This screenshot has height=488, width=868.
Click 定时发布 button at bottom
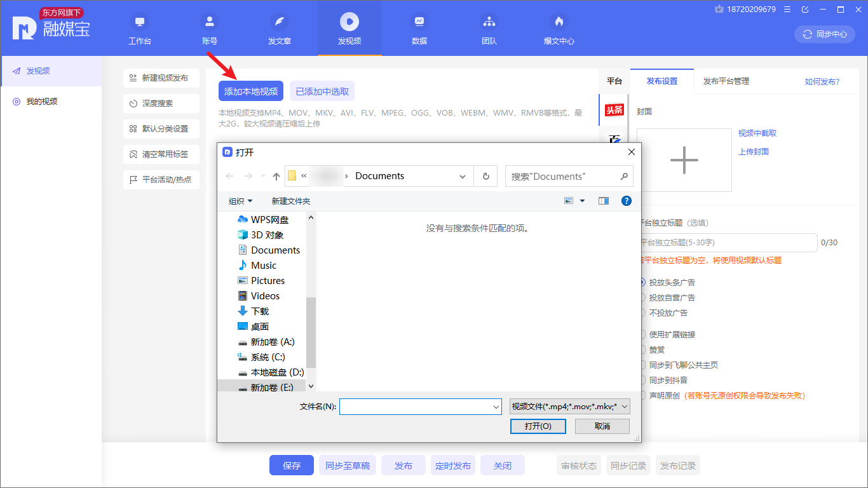453,466
